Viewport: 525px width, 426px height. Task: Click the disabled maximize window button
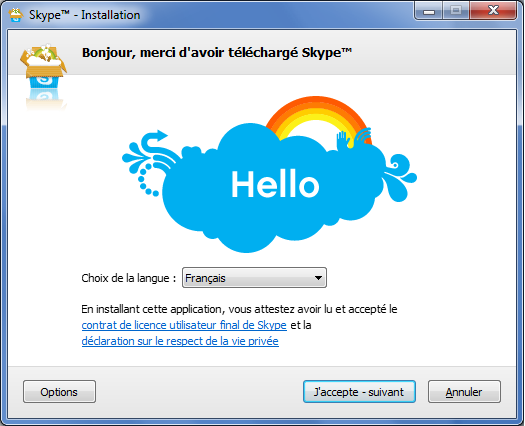coord(456,11)
